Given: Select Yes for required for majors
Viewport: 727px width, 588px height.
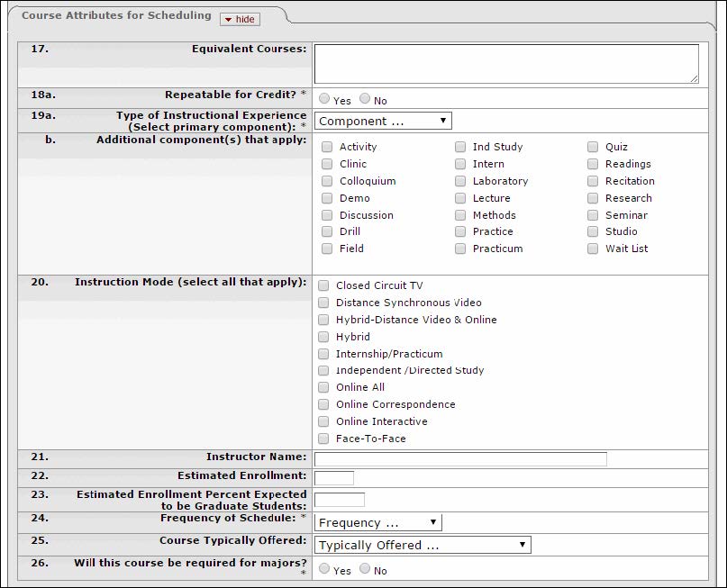Looking at the screenshot, I should point(324,568).
